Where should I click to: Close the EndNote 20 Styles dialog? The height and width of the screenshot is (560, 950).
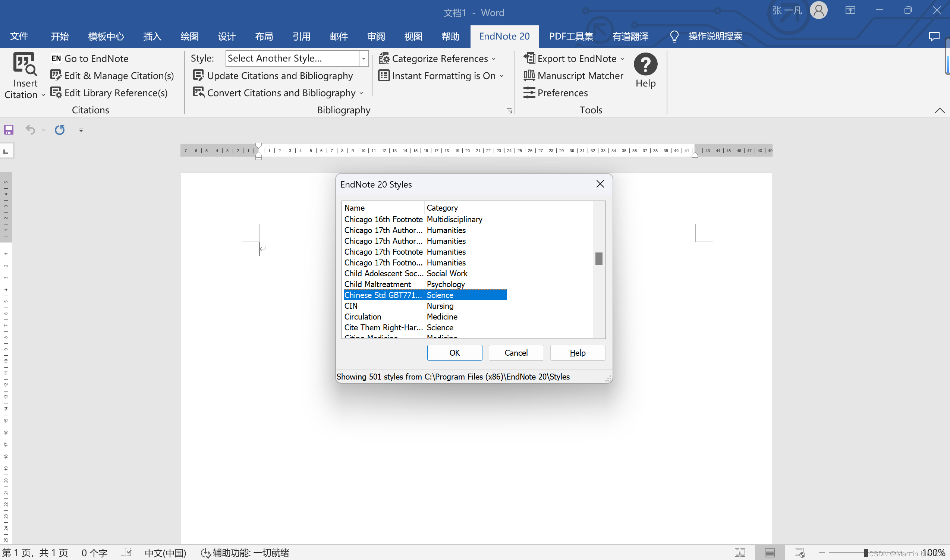[600, 184]
